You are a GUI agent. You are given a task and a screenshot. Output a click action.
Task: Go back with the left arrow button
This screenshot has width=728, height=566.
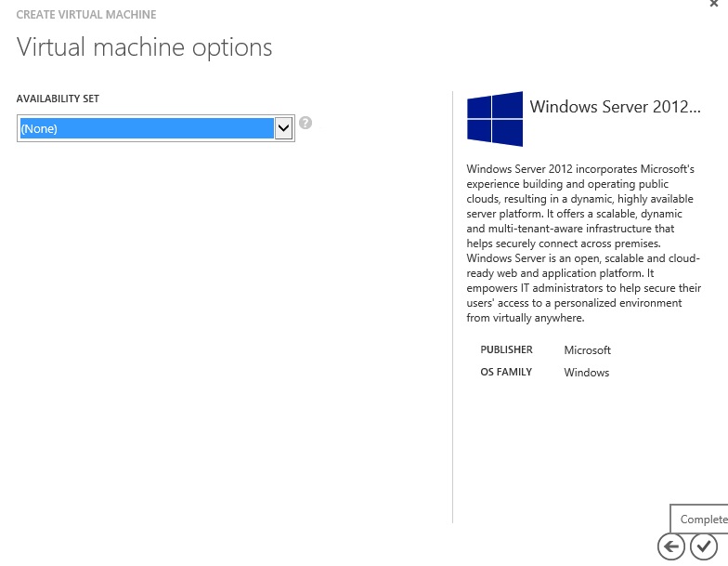coord(670,546)
